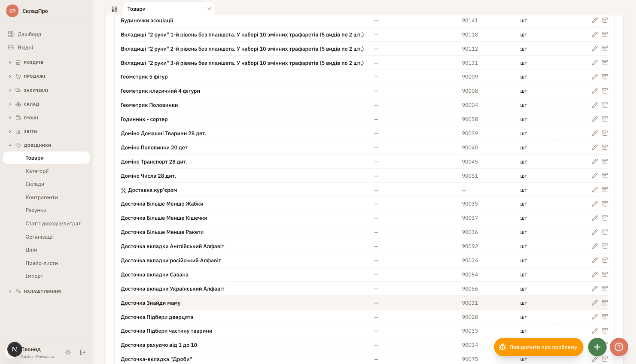The height and width of the screenshot is (364, 636).
Task: Open the help question mark button
Action: tap(619, 347)
